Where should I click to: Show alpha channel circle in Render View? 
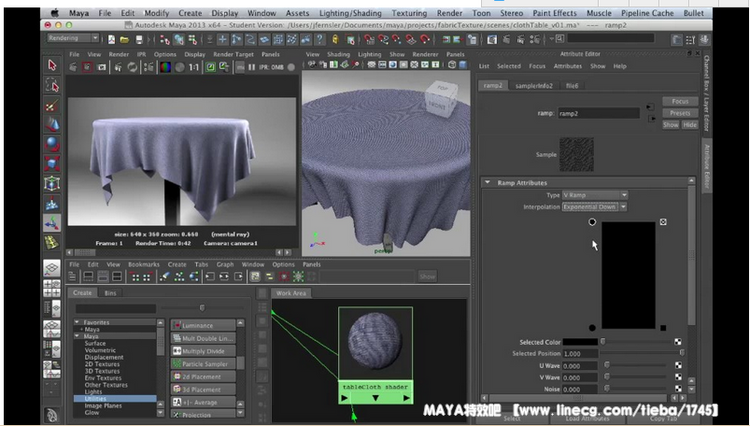pos(179,67)
